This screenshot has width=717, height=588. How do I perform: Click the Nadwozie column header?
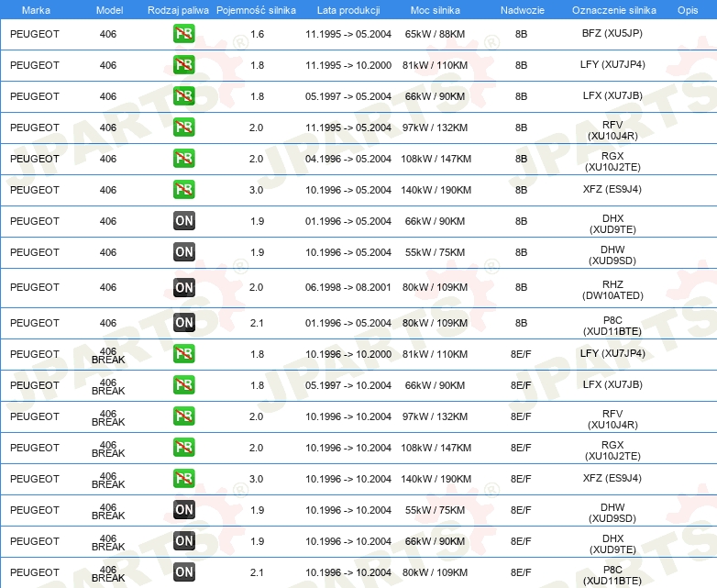(x=523, y=10)
